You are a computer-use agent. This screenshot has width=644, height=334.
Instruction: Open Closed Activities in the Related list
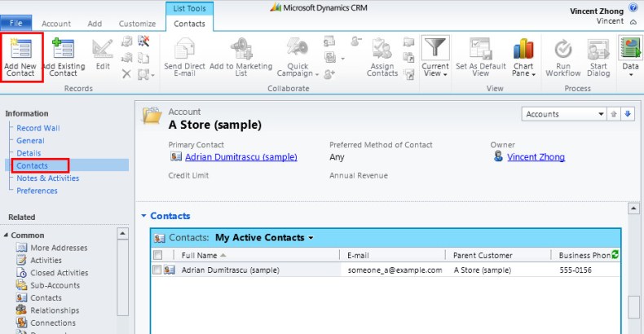60,273
